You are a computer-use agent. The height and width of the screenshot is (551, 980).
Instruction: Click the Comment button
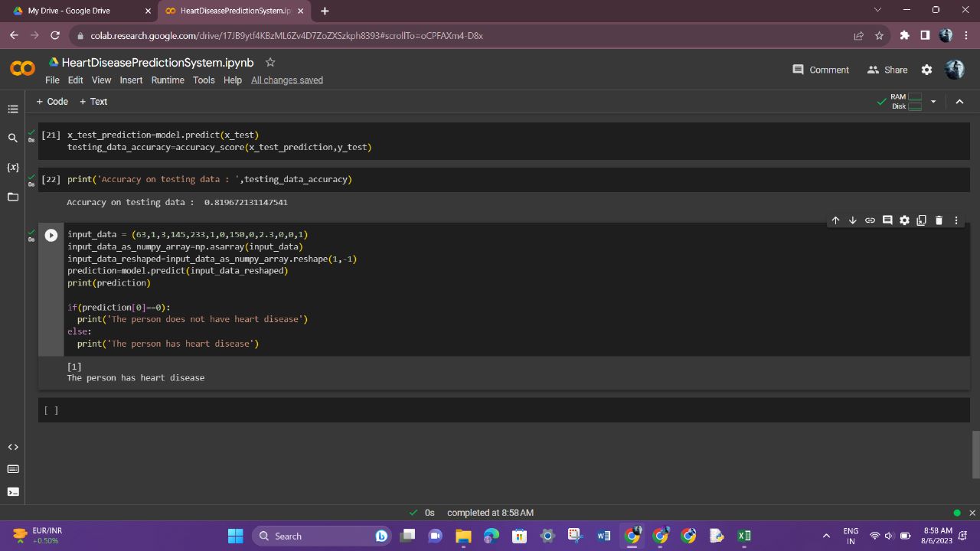821,70
